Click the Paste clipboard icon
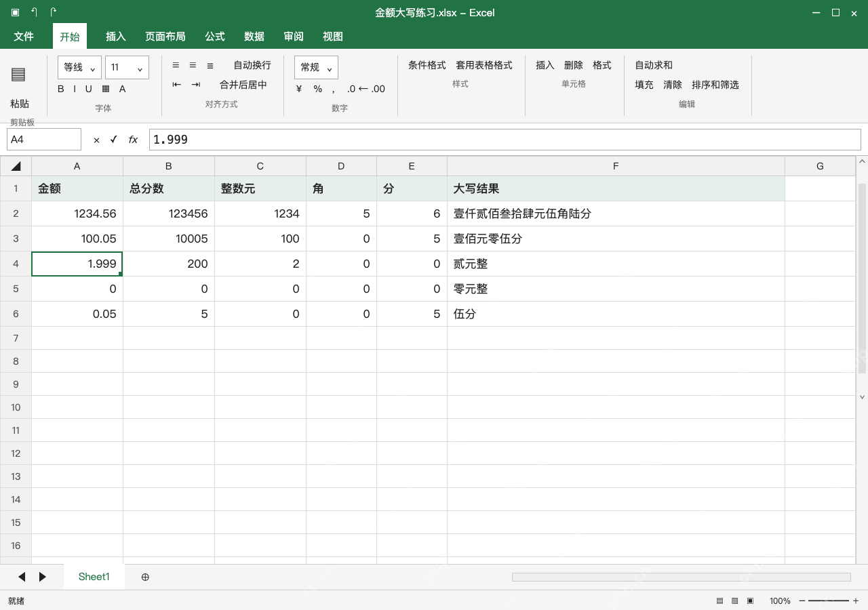The image size is (868, 610). (18, 75)
